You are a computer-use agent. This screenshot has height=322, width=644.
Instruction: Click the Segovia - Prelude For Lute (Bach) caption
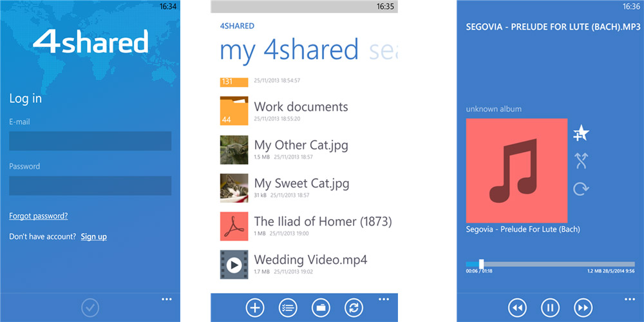[x=523, y=230]
